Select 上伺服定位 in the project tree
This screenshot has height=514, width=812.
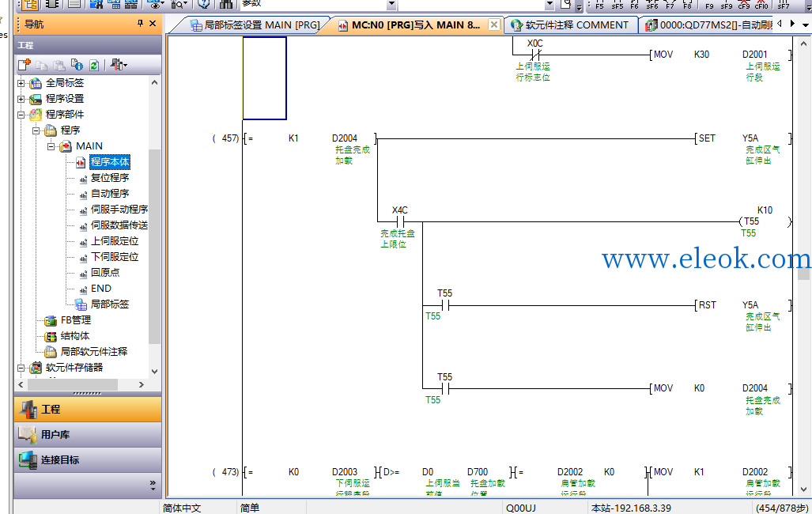[x=115, y=241]
